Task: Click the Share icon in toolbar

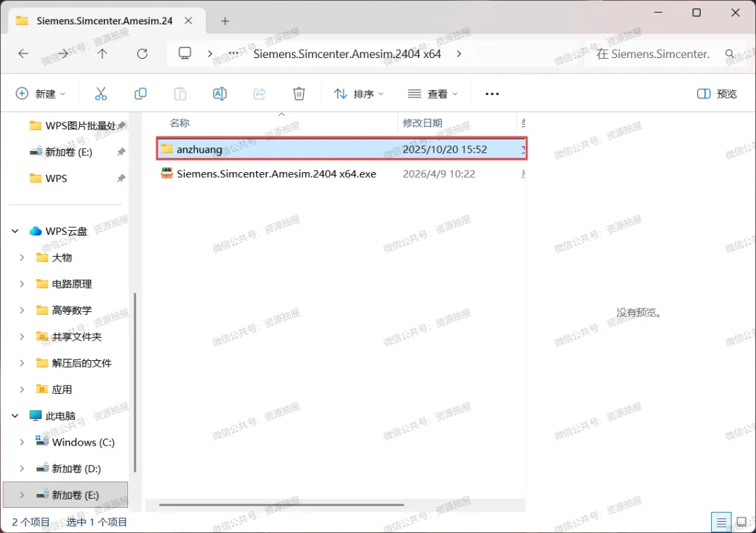Action: pos(260,94)
